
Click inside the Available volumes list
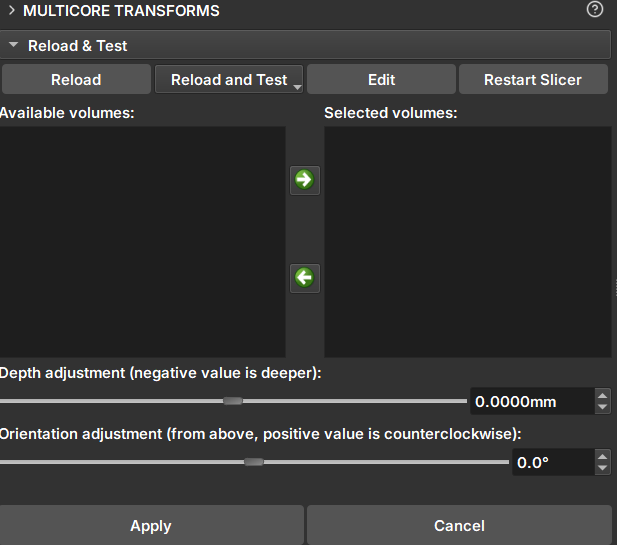point(142,241)
